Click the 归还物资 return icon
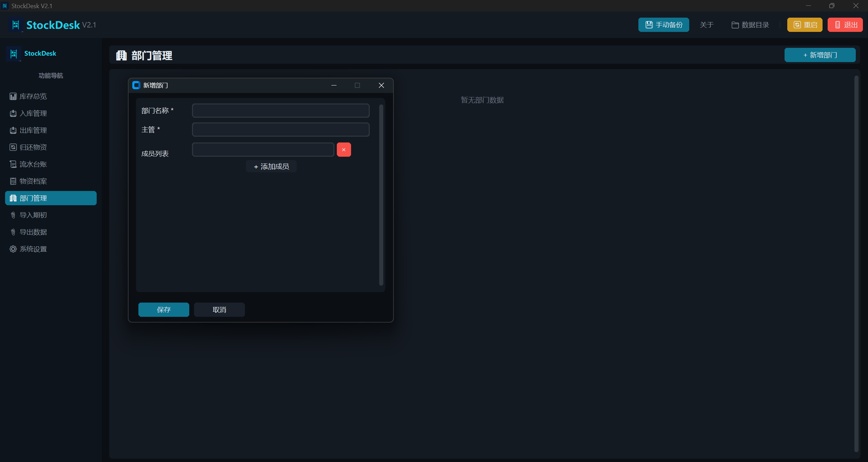The width and height of the screenshot is (868, 462). click(x=13, y=147)
